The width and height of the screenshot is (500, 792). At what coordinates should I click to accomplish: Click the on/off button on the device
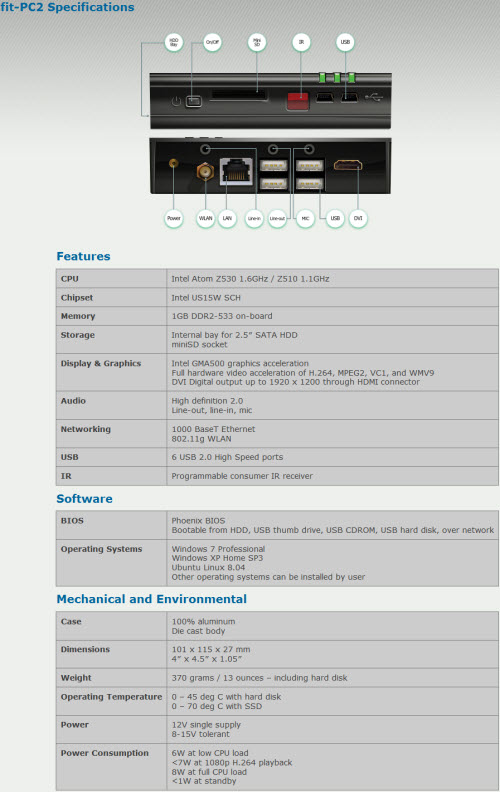click(193, 102)
